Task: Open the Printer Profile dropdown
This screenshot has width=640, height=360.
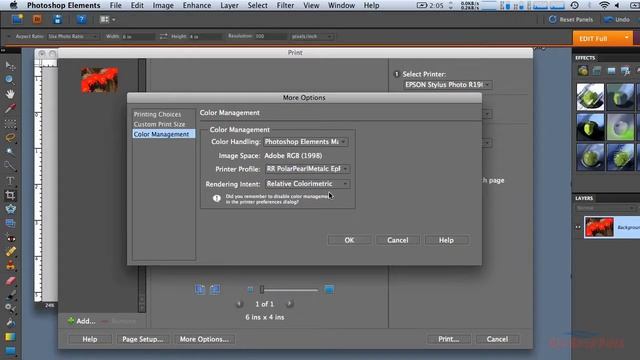Action: coord(307,169)
